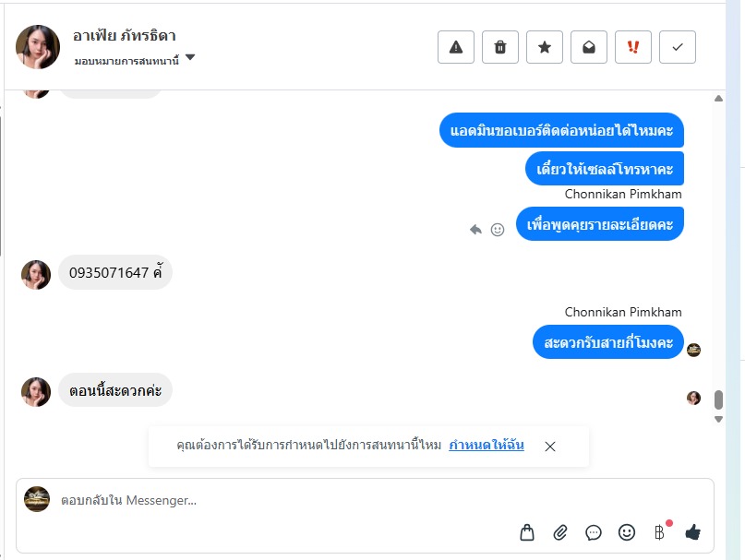
Task: Reply to เพื่อพูดคุยรายละเอียดคะ message with arrow icon
Action: [x=475, y=230]
